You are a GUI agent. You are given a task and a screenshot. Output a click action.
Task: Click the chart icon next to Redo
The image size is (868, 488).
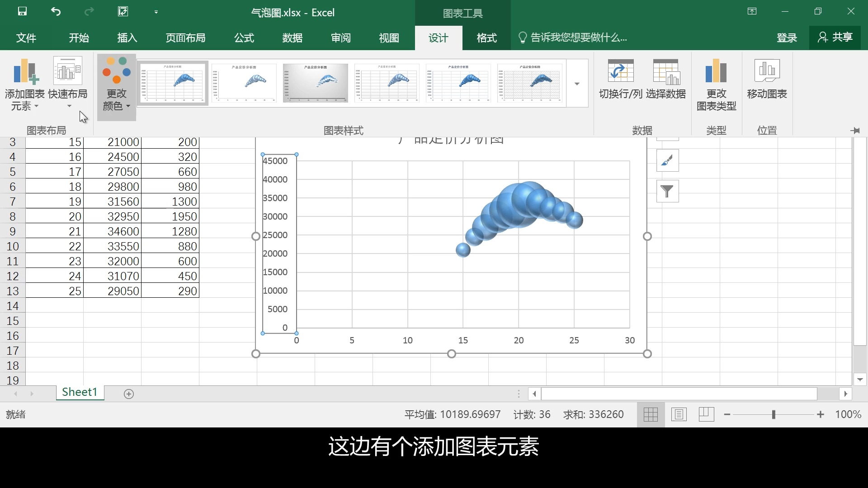point(123,12)
